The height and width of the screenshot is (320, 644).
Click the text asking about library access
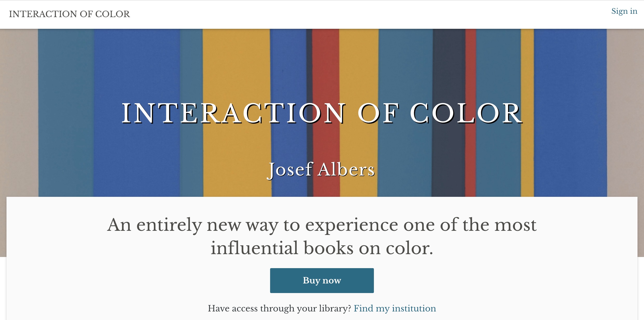[x=280, y=308]
